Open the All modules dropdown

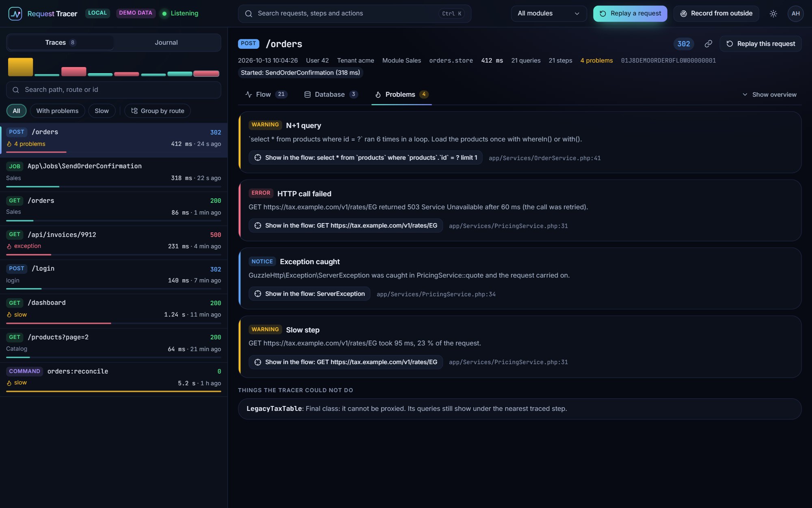[x=549, y=13]
